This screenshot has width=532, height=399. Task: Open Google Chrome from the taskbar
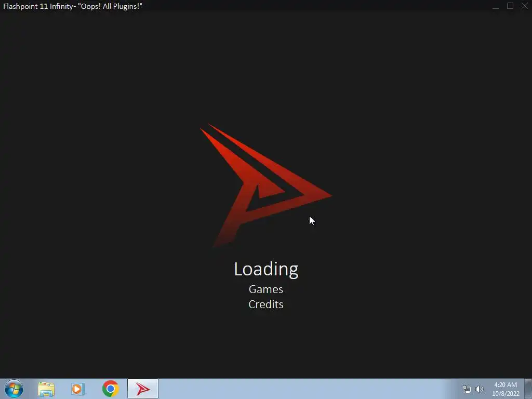111,389
